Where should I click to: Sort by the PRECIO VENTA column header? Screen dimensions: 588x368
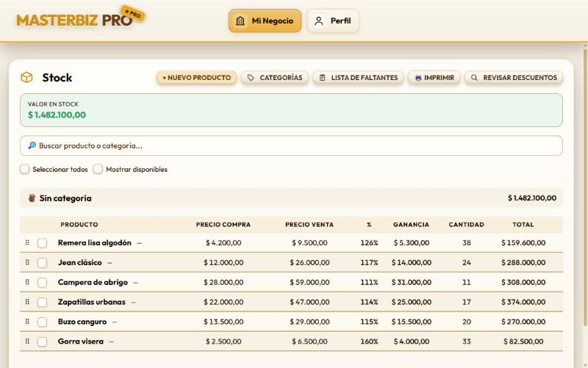[309, 225]
